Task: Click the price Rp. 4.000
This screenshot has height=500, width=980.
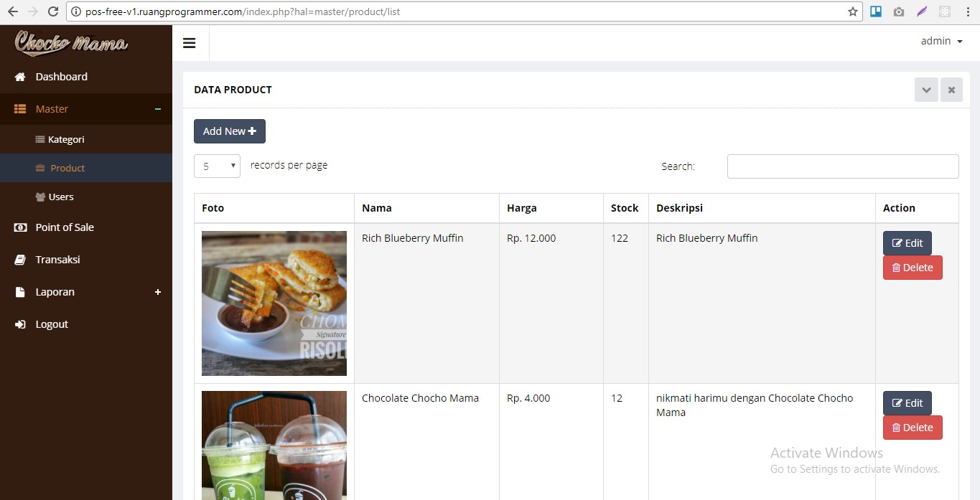Action: click(x=528, y=398)
